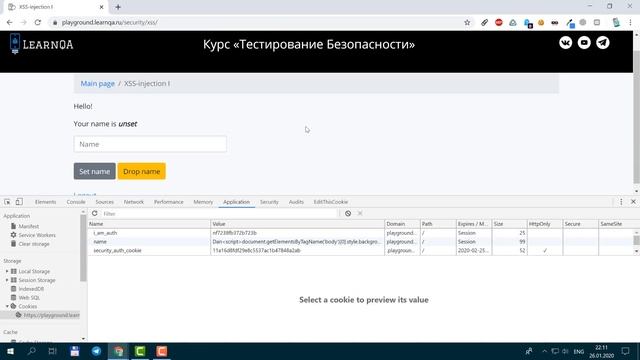Click the browser address bar URL

pos(109,22)
